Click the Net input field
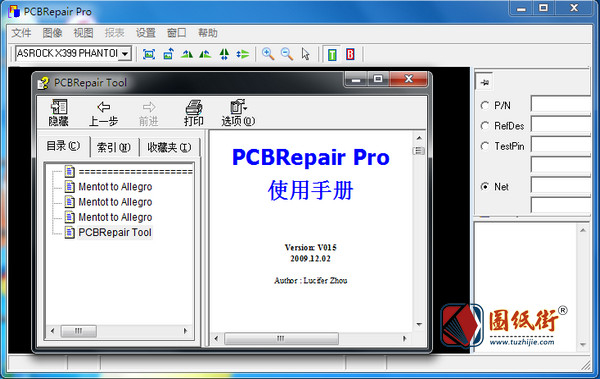The image size is (600, 379). point(561,186)
